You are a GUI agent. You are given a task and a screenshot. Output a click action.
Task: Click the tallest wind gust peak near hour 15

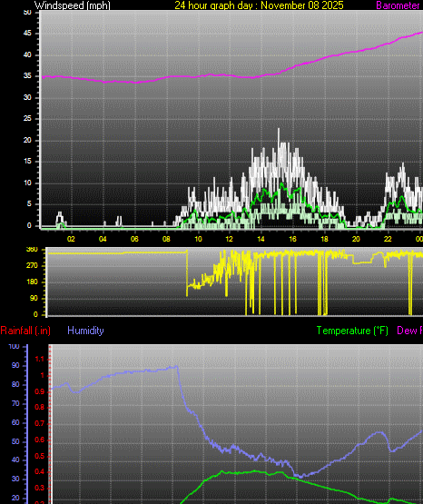[279, 129]
